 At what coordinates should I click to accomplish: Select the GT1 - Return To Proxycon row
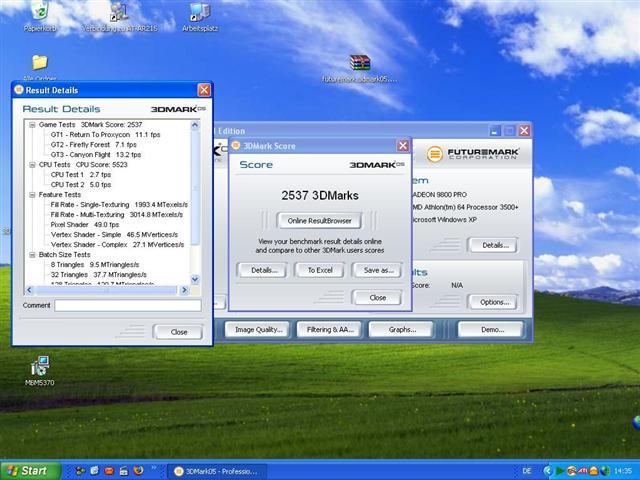(105, 135)
